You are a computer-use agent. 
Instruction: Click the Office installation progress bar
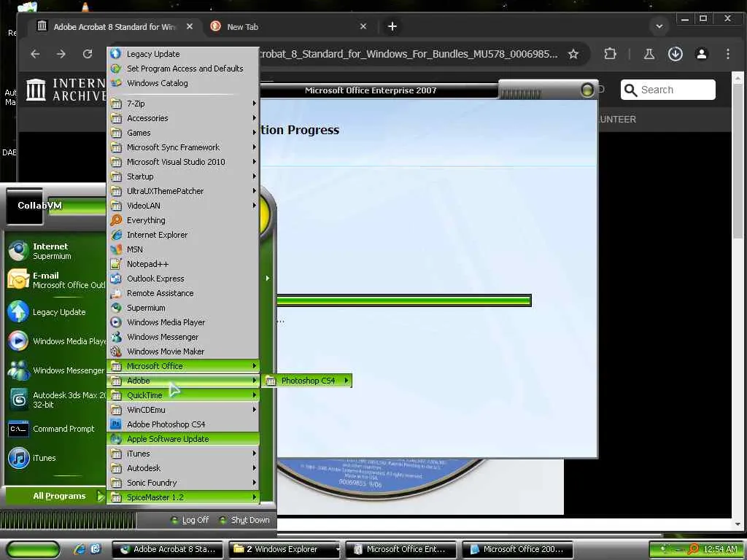pos(404,300)
